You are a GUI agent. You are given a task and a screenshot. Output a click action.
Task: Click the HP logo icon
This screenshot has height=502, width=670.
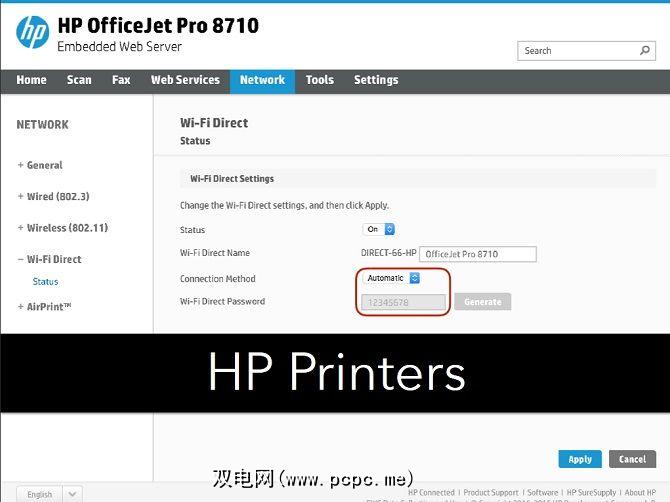[32, 32]
